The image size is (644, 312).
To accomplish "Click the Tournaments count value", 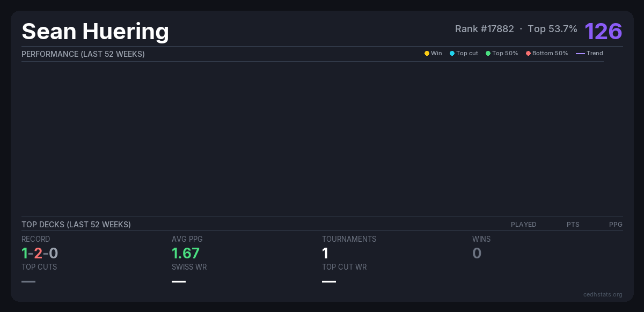I will tap(325, 253).
